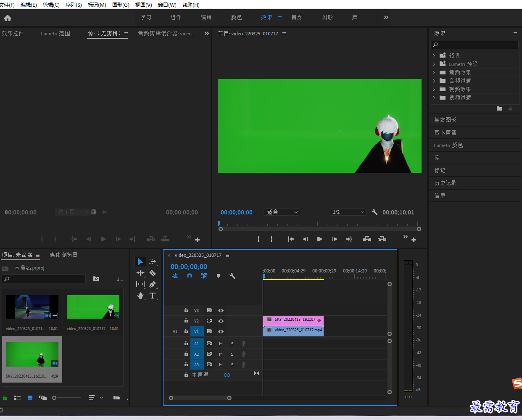Toggle sync lock for track A3
Viewport: 522px width, 420px height.
209,364
